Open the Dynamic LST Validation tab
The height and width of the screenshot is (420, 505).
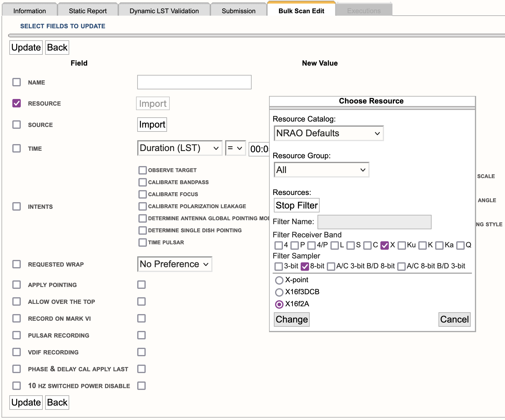[164, 11]
